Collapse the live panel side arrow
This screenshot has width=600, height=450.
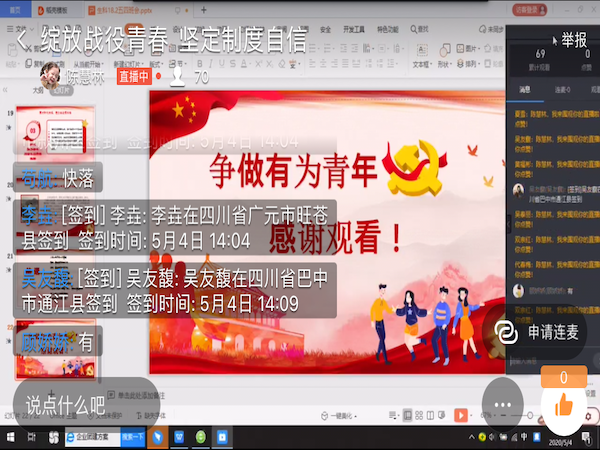[x=509, y=224]
